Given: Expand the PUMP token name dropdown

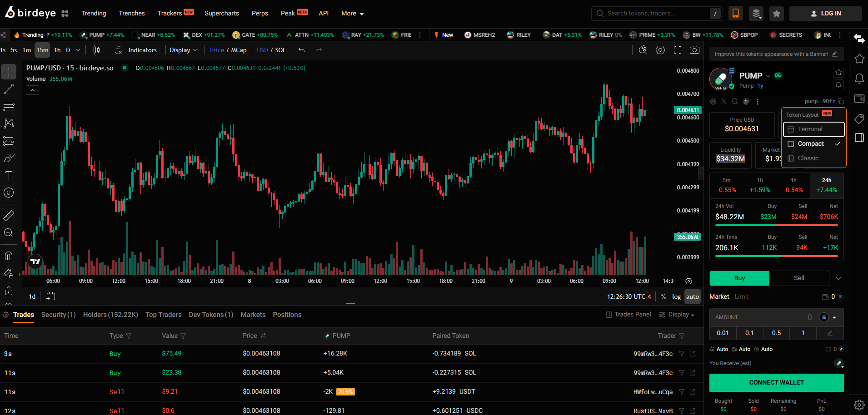Looking at the screenshot, I should pyautogui.click(x=768, y=76).
